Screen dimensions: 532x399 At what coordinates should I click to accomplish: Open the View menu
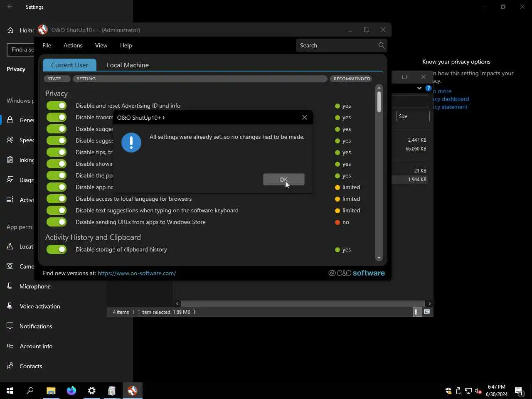pyautogui.click(x=101, y=45)
